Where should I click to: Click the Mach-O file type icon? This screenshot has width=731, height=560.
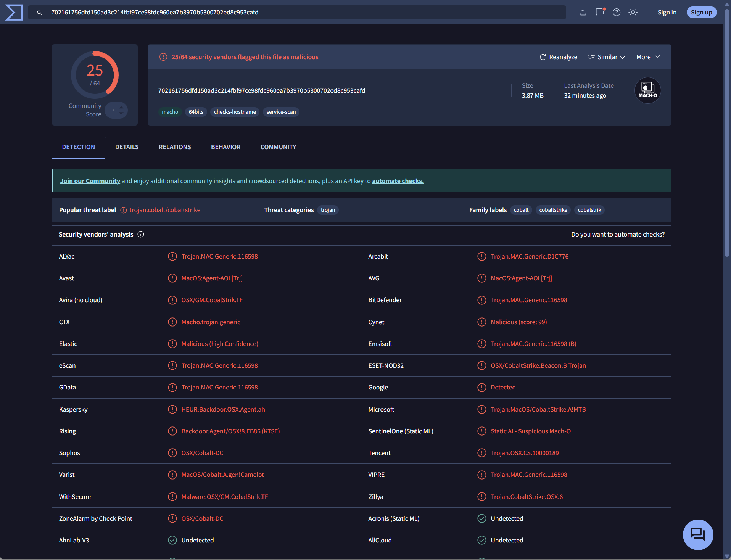pos(647,90)
